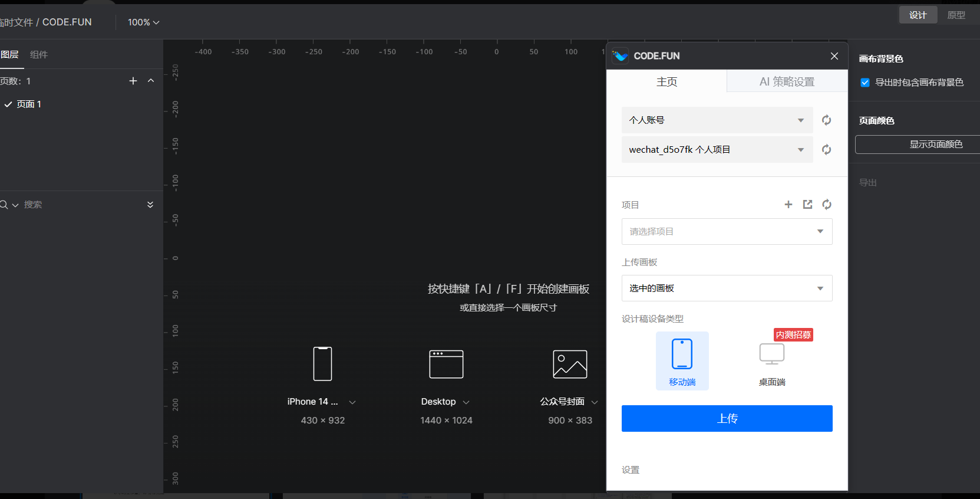This screenshot has width=980, height=499.
Task: Open the 请选择项目 dropdown
Action: click(x=727, y=232)
